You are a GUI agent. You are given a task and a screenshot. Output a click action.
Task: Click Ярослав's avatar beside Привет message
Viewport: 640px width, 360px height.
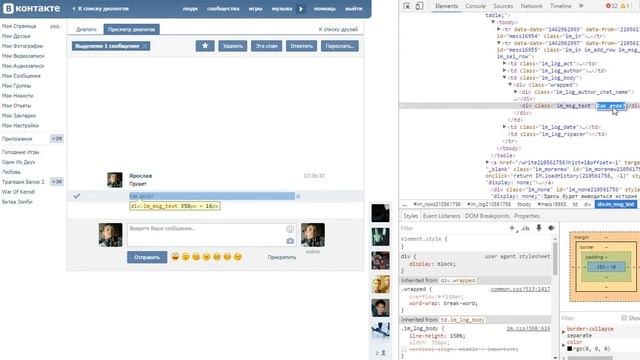click(x=115, y=180)
